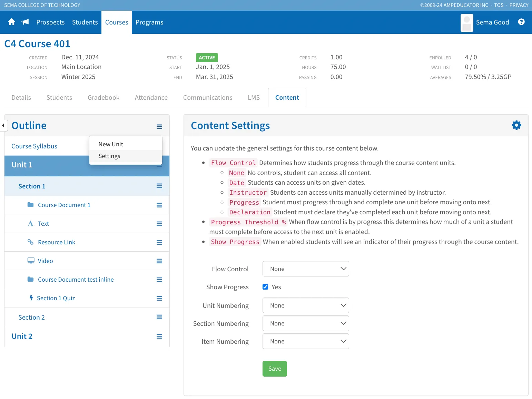The height and width of the screenshot is (399, 532).
Task: Open the Video item menu icon
Action: 159,261
